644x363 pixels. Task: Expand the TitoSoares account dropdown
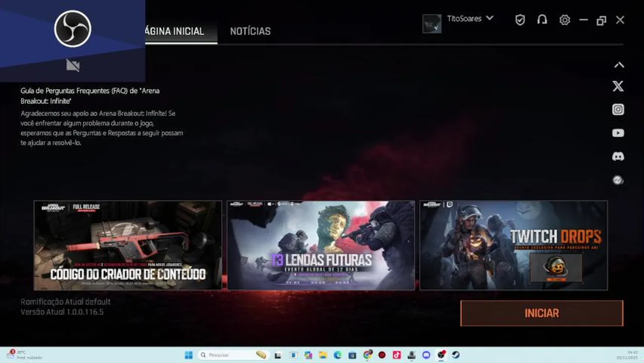click(489, 18)
